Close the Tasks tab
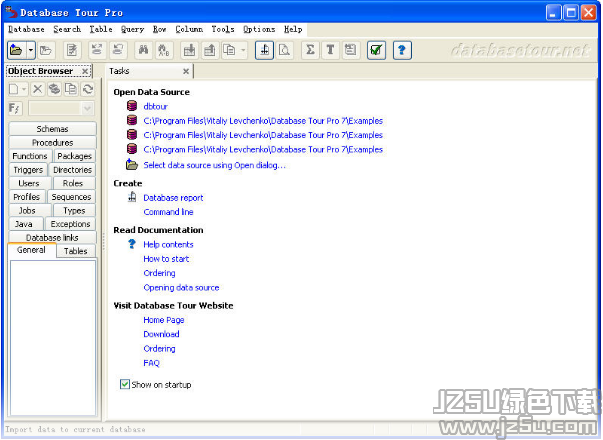 click(x=186, y=71)
